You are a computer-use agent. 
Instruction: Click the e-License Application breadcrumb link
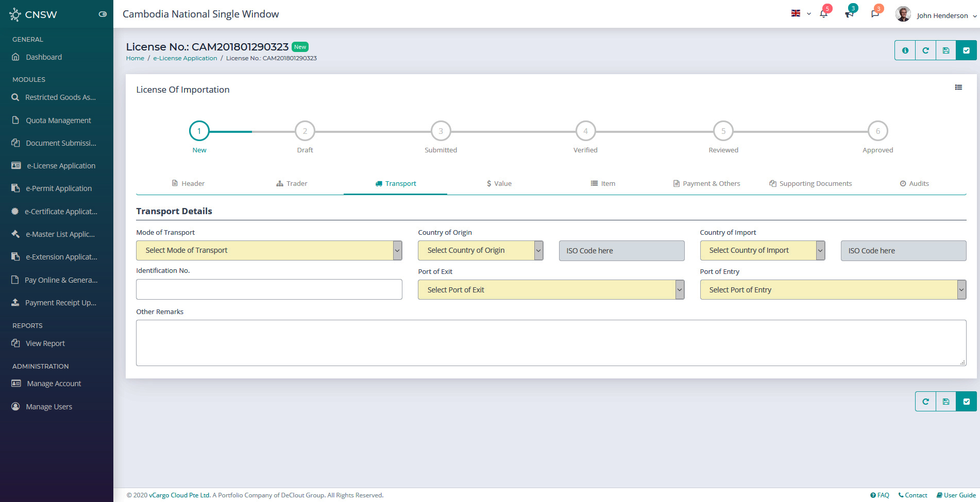click(x=185, y=58)
